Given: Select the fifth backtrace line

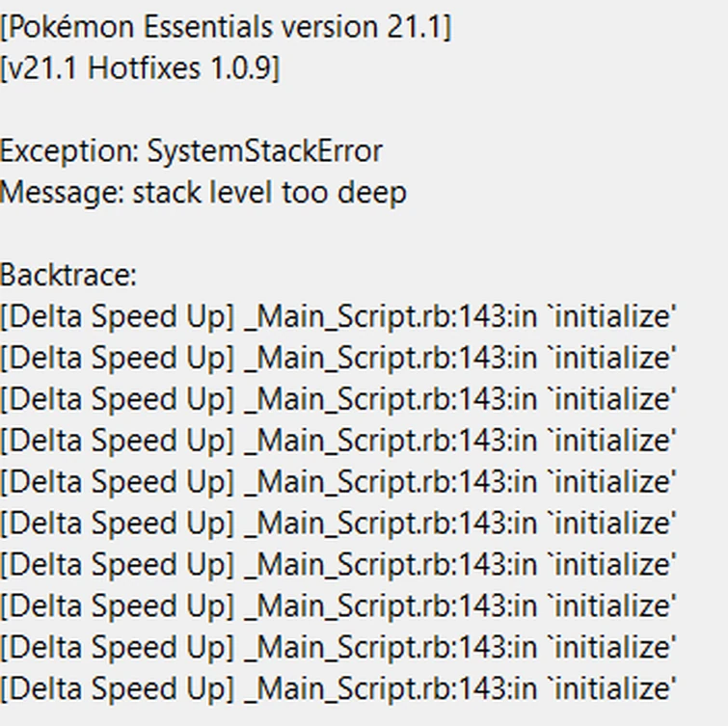Looking at the screenshot, I should (x=337, y=482).
